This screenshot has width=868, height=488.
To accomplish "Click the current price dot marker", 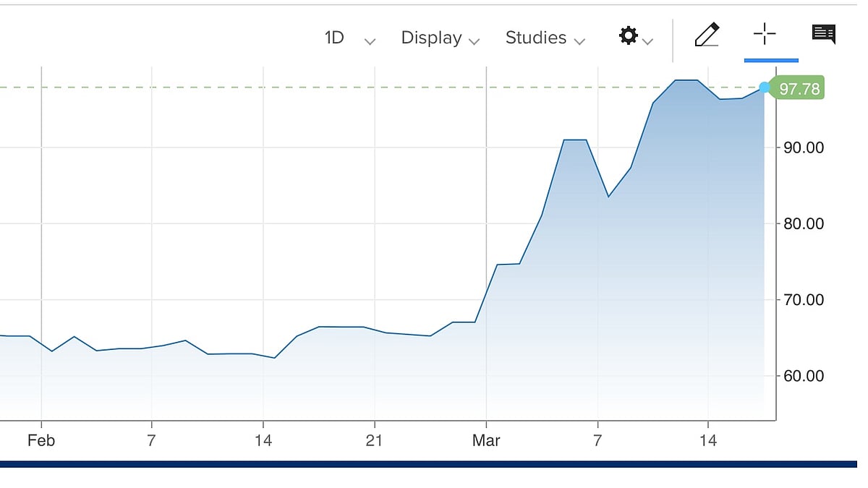I will (x=765, y=87).
